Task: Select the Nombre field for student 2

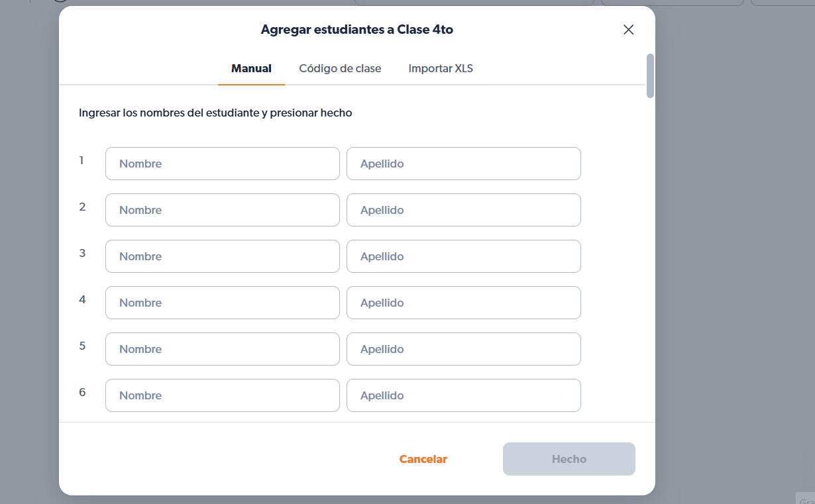Action: click(x=222, y=210)
